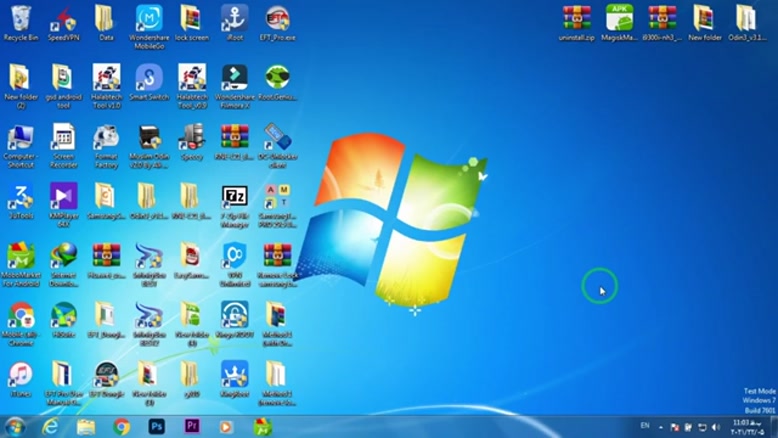Viewport: 778px width, 438px height.
Task: Launch the Kingo ROOT padlock icon
Action: (235, 320)
